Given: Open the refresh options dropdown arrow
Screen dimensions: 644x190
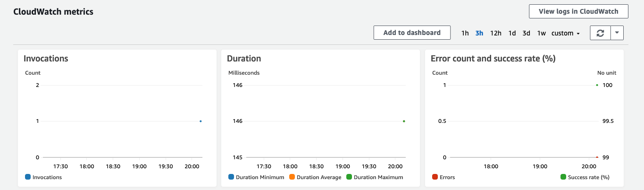Looking at the screenshot, I should pyautogui.click(x=618, y=33).
